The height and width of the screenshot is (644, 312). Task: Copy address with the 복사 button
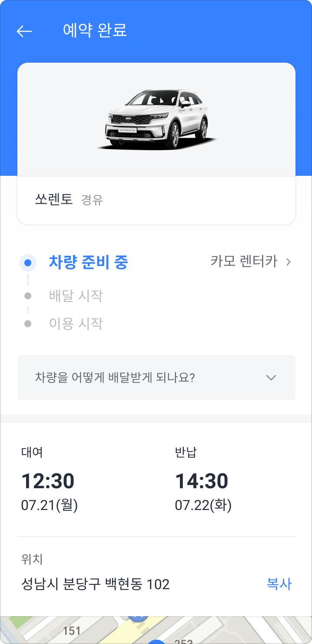click(279, 584)
